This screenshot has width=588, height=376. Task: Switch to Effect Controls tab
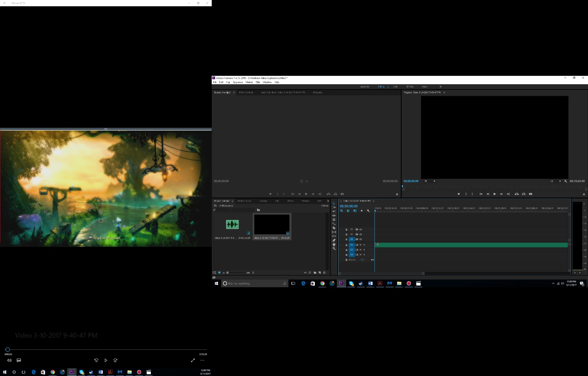coord(246,93)
